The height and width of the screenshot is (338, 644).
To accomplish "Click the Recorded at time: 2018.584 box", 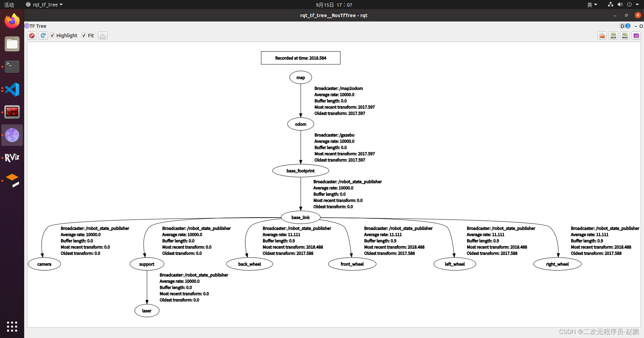I will point(301,58).
